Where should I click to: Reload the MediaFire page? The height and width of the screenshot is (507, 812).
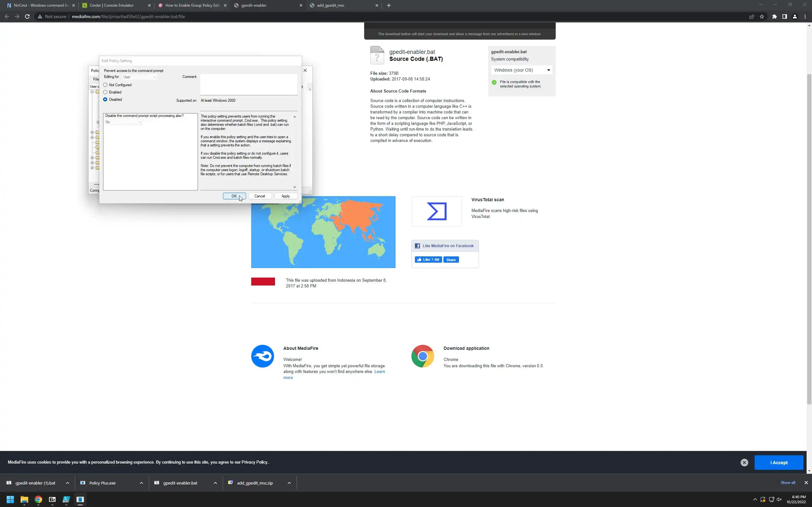(27, 16)
